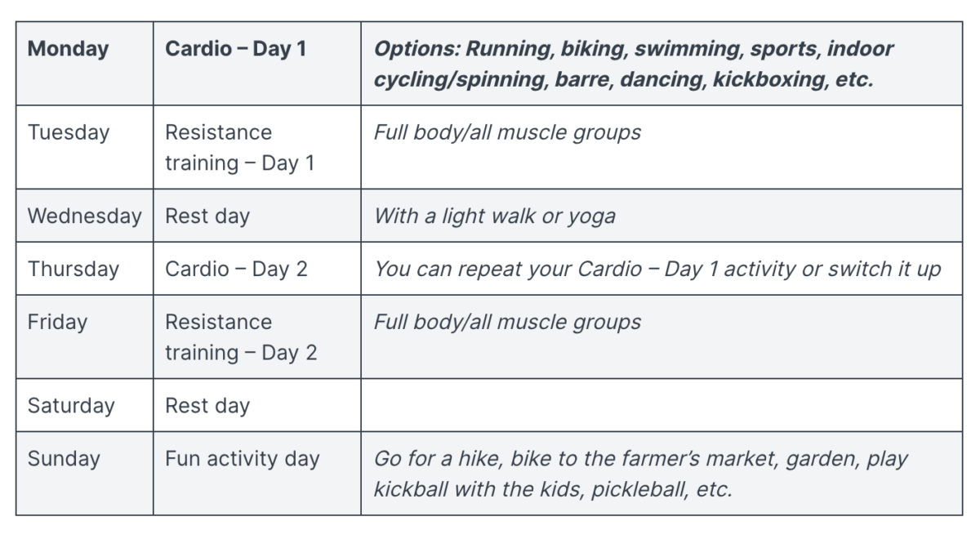The width and height of the screenshot is (980, 548).
Task: Select the Thursday cell
Action: (x=84, y=269)
